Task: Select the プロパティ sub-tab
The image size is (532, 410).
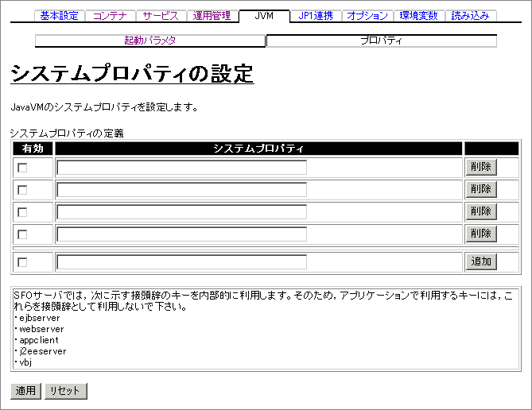Action: (382, 41)
